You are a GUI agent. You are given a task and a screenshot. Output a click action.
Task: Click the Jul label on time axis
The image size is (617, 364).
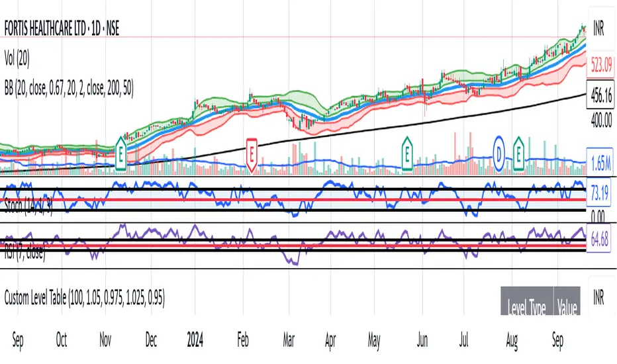pyautogui.click(x=464, y=340)
